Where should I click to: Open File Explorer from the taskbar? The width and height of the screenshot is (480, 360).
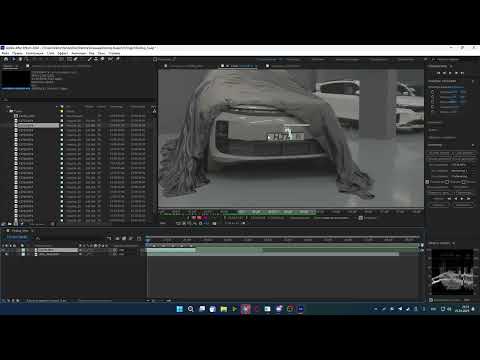[x=224, y=309]
